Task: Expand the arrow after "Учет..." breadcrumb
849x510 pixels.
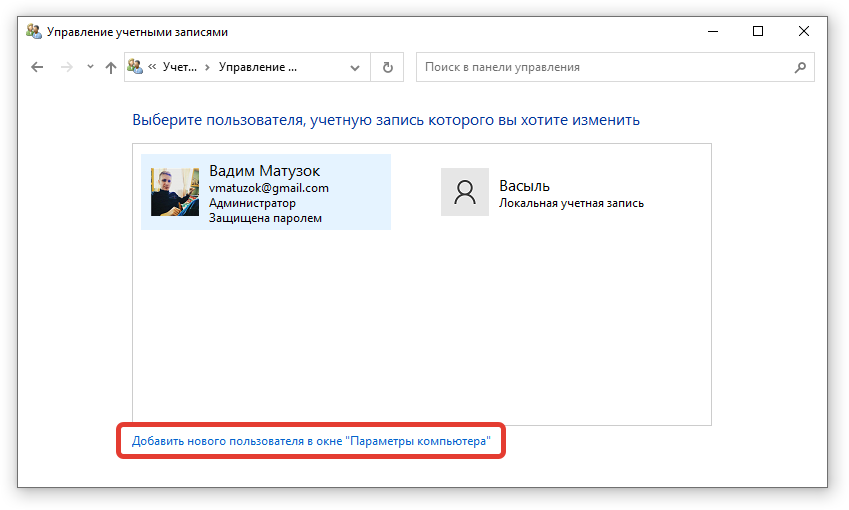Action: point(207,68)
